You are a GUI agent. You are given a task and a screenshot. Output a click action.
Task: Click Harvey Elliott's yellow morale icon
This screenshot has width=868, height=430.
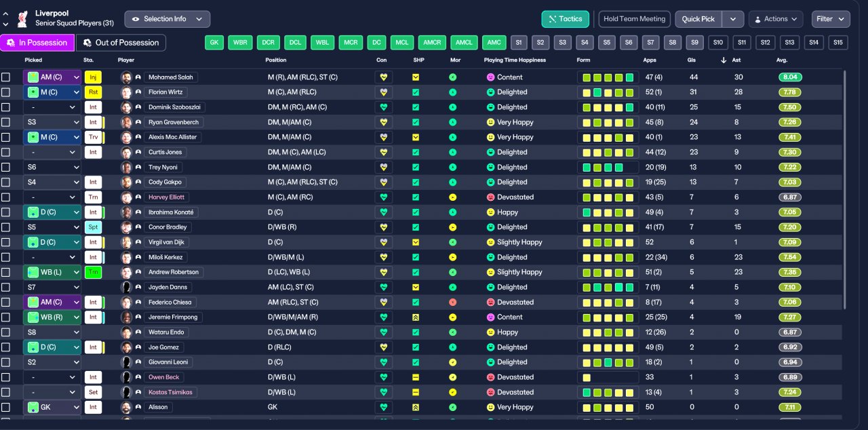point(452,197)
